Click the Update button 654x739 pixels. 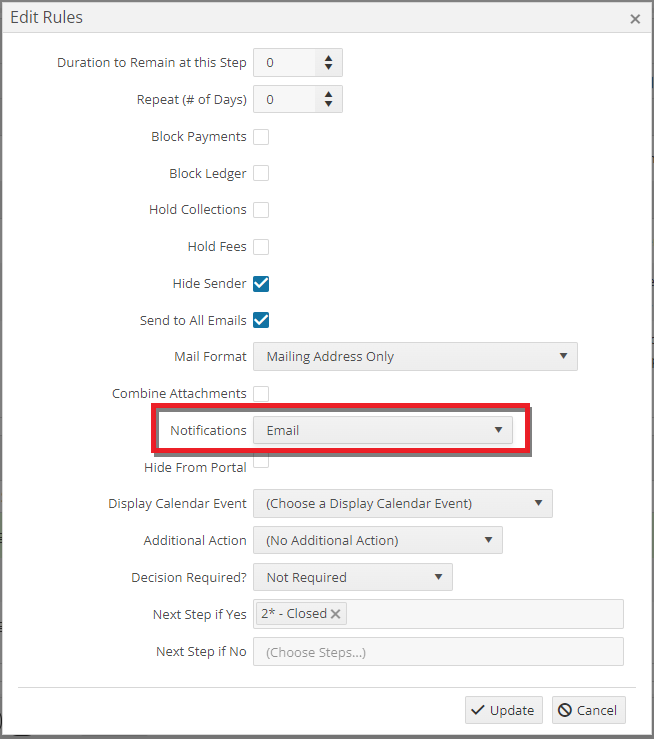coord(504,710)
